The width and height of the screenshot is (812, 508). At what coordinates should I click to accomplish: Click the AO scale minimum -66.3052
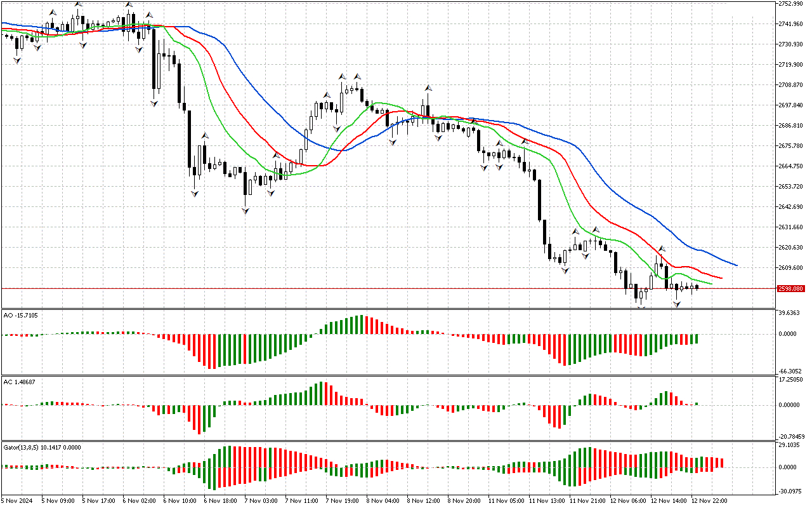click(x=789, y=371)
